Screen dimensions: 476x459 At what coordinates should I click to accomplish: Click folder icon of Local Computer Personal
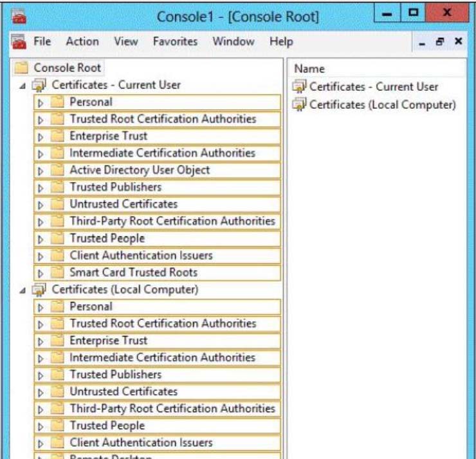(57, 306)
